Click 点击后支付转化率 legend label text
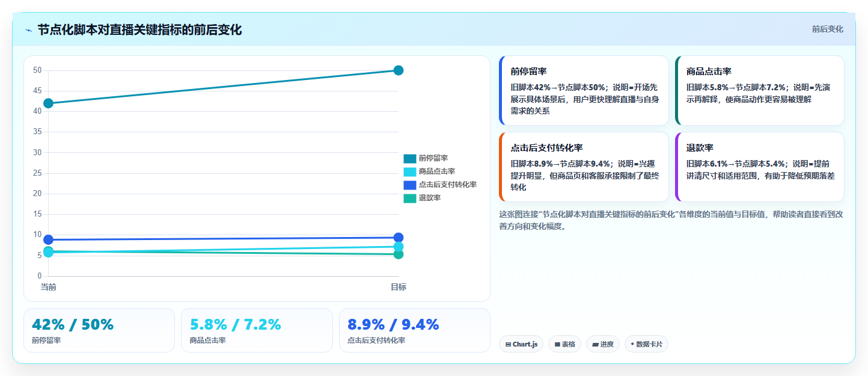Screen dimensions: 868x376 [448, 185]
